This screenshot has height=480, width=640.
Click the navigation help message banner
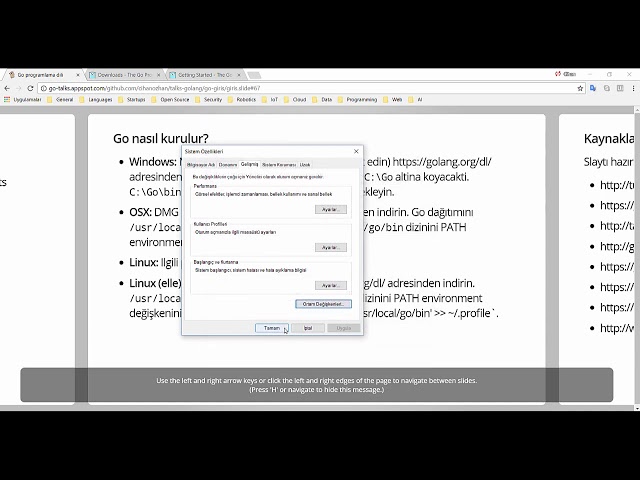pyautogui.click(x=317, y=385)
